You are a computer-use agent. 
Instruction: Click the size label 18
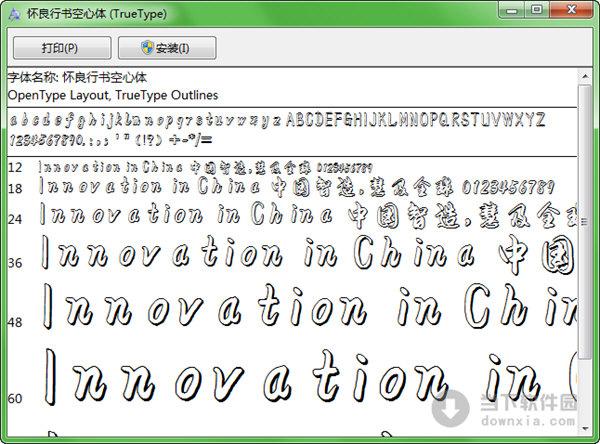click(15, 188)
